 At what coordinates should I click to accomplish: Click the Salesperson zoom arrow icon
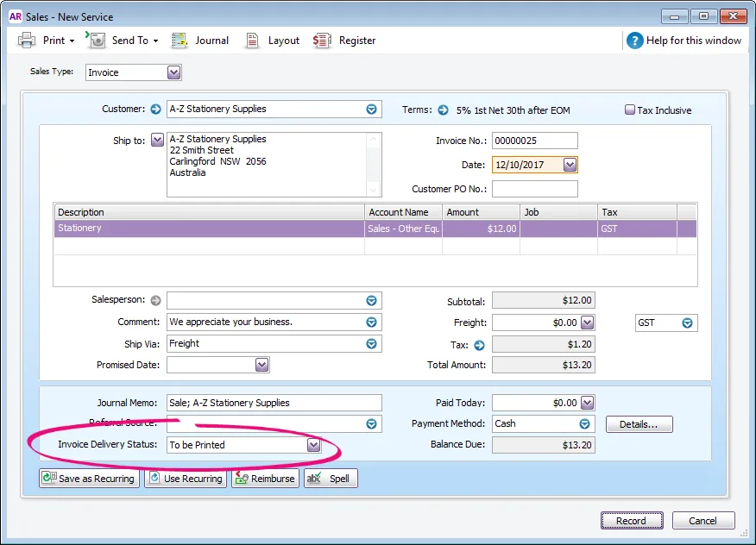(155, 300)
